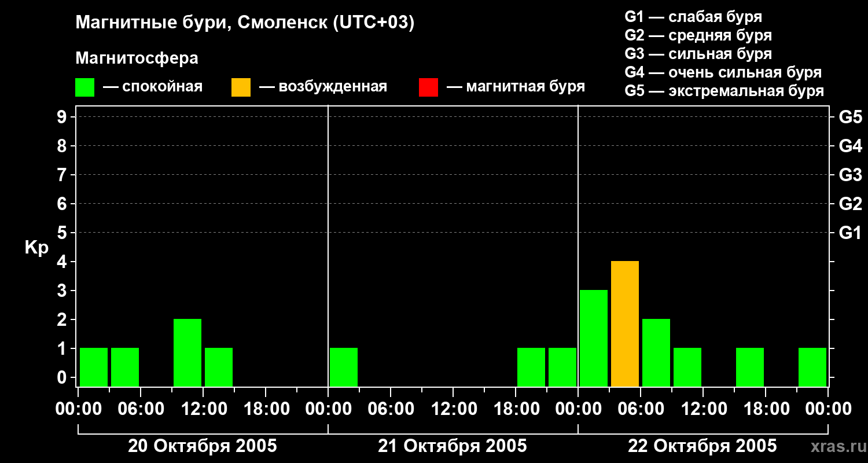Click the 18:00 time label under 21 October

[x=516, y=409]
